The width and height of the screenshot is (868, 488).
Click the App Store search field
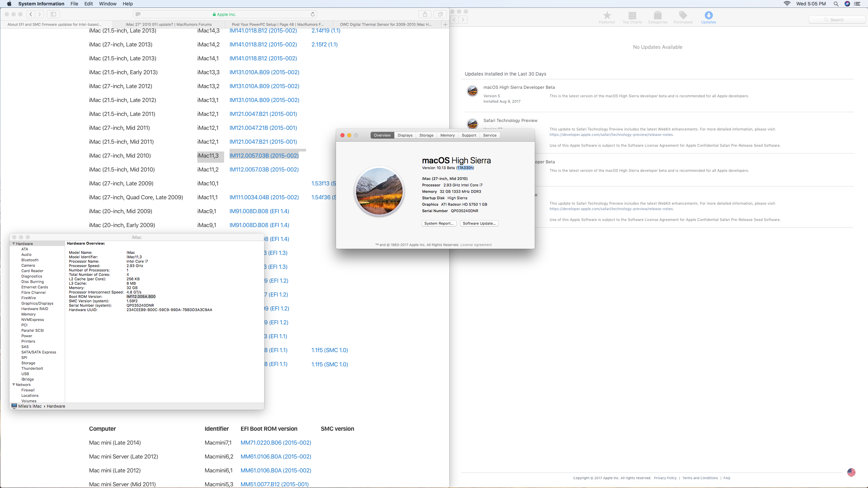[x=836, y=20]
